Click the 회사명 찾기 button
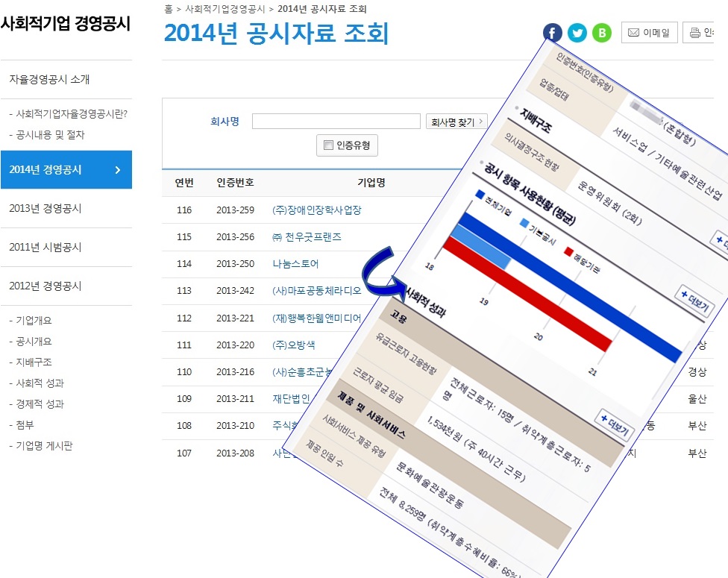Screen dimensions: 728x578 coord(456,122)
